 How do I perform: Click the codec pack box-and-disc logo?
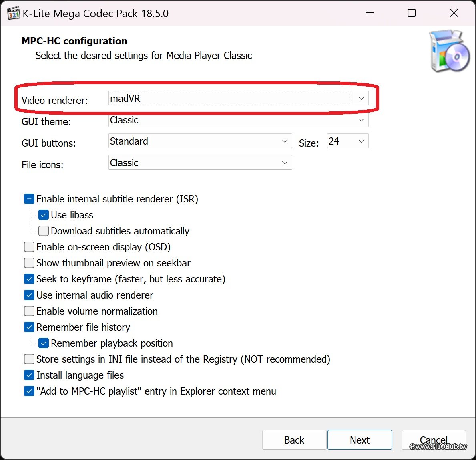(x=450, y=51)
